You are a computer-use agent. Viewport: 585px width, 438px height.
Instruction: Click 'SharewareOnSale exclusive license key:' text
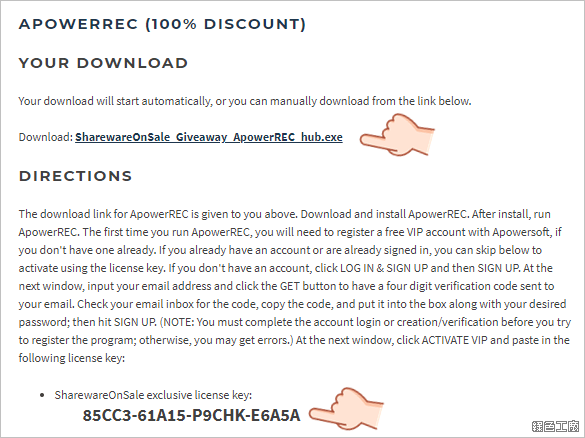tap(153, 395)
